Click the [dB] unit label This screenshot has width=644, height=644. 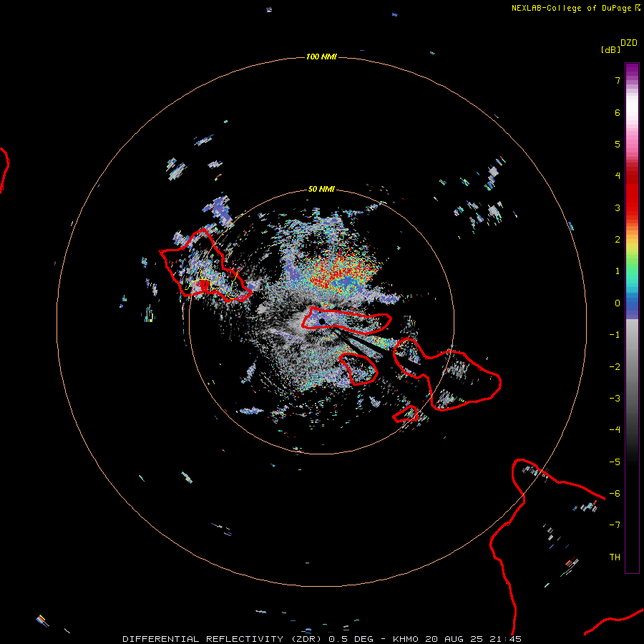coord(610,49)
